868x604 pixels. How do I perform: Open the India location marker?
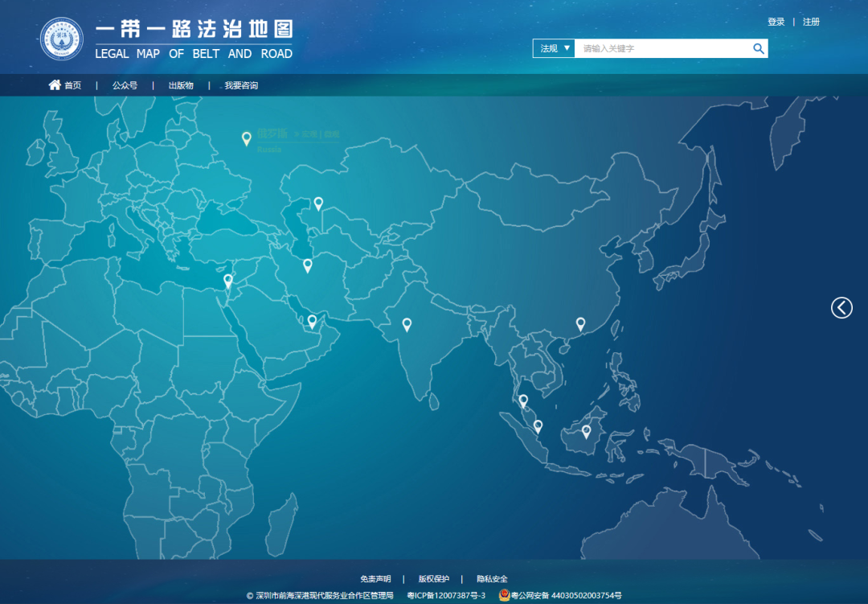coord(407,325)
